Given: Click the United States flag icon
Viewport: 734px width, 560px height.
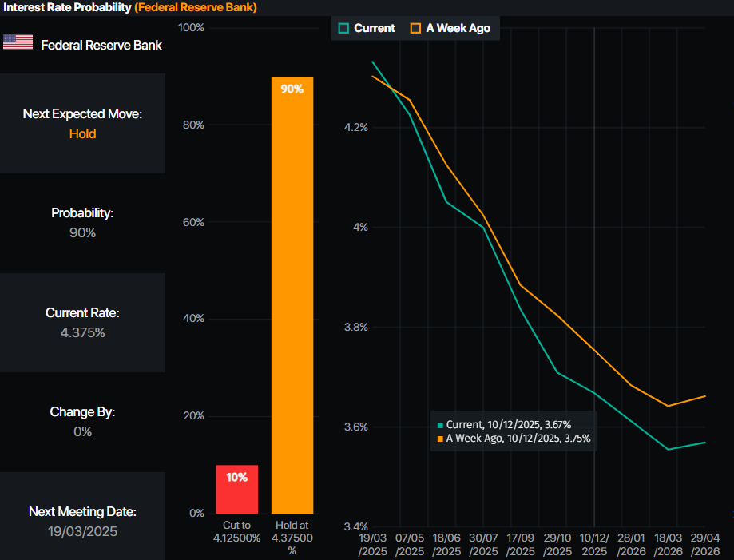Looking at the screenshot, I should tap(18, 42).
